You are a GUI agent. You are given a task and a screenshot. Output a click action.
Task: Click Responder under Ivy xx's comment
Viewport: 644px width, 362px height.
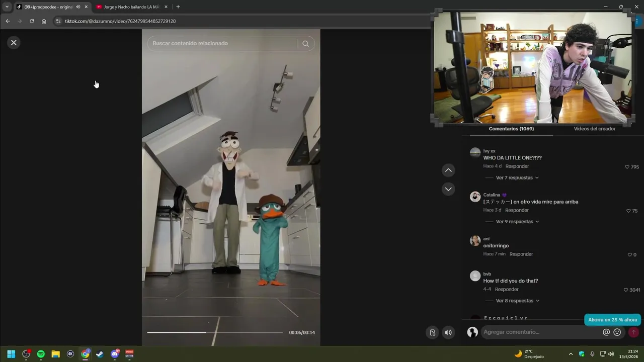point(517,166)
